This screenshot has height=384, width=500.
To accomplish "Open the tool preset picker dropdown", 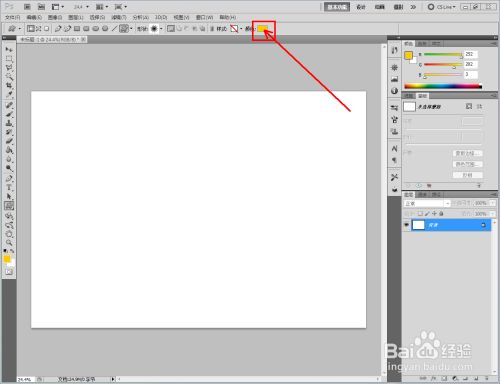I will tap(20, 29).
